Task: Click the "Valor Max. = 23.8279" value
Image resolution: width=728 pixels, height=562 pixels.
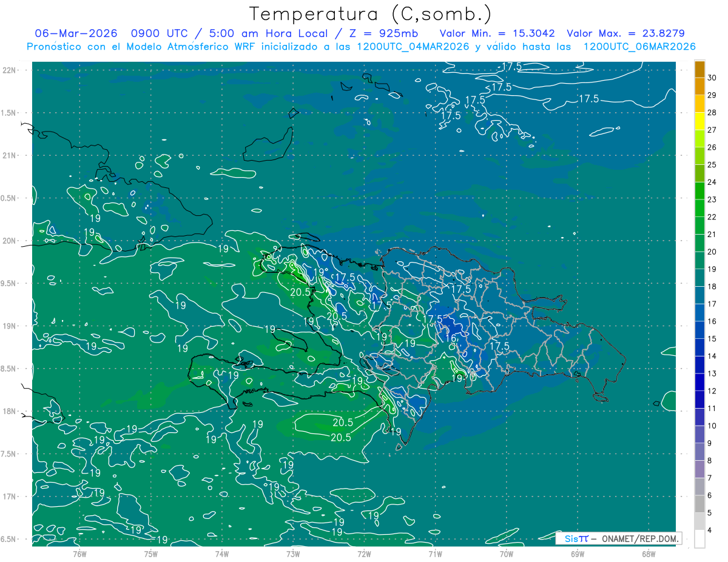Action: (625, 33)
